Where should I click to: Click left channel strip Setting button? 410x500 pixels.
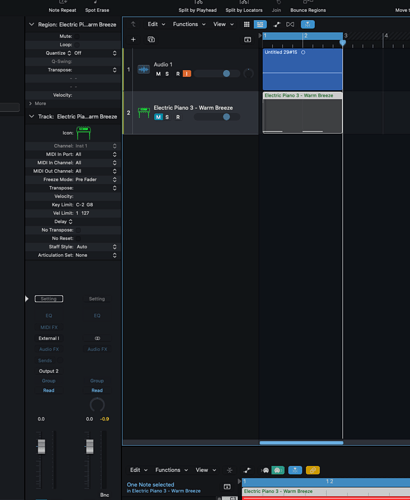(49, 299)
